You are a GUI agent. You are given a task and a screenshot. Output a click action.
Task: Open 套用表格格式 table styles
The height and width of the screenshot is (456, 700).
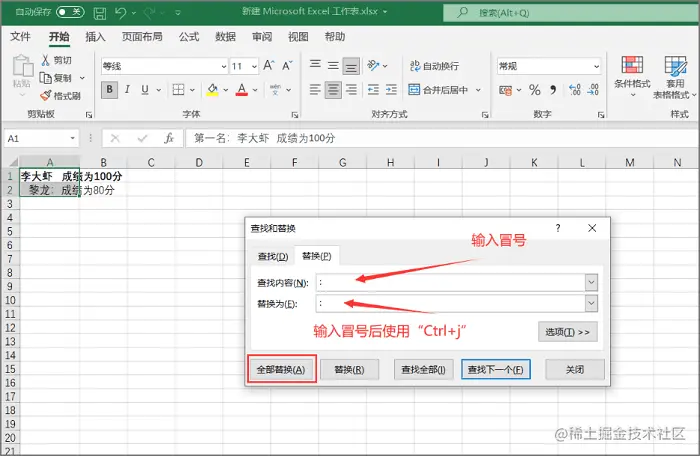(675, 77)
